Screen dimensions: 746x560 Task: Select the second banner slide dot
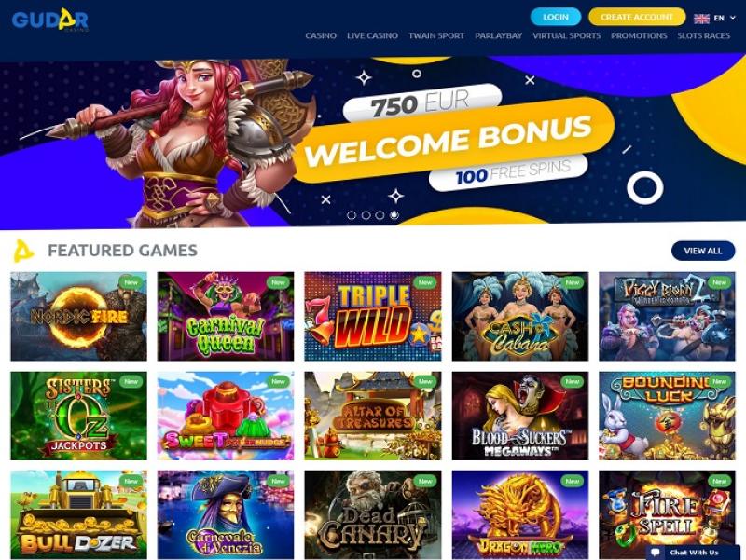[366, 215]
